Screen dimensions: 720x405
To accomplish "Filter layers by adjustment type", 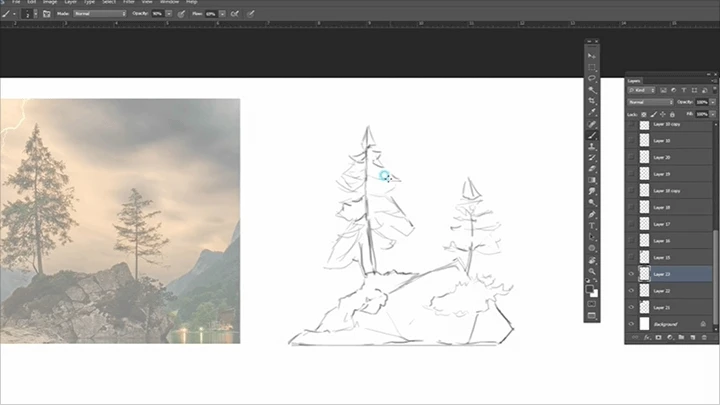I will coord(674,90).
